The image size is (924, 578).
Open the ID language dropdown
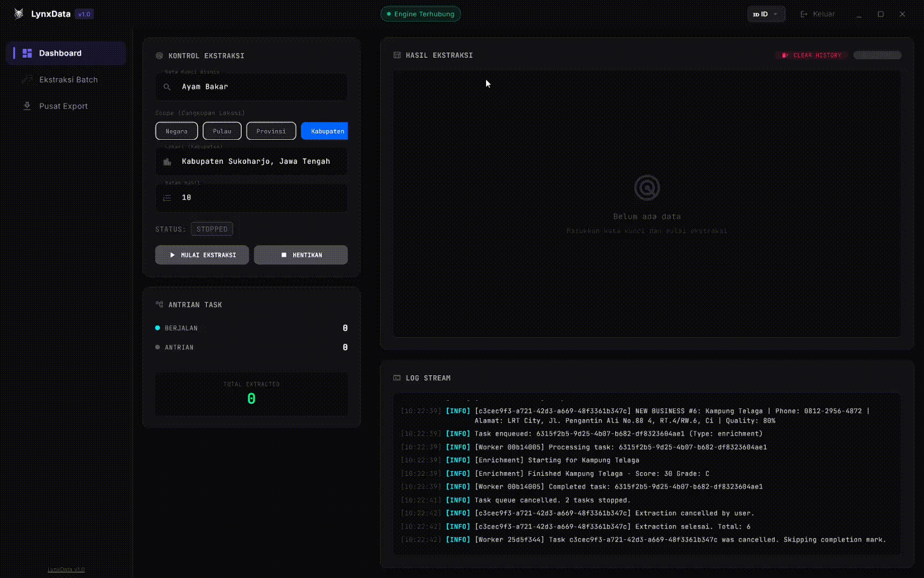click(x=766, y=14)
